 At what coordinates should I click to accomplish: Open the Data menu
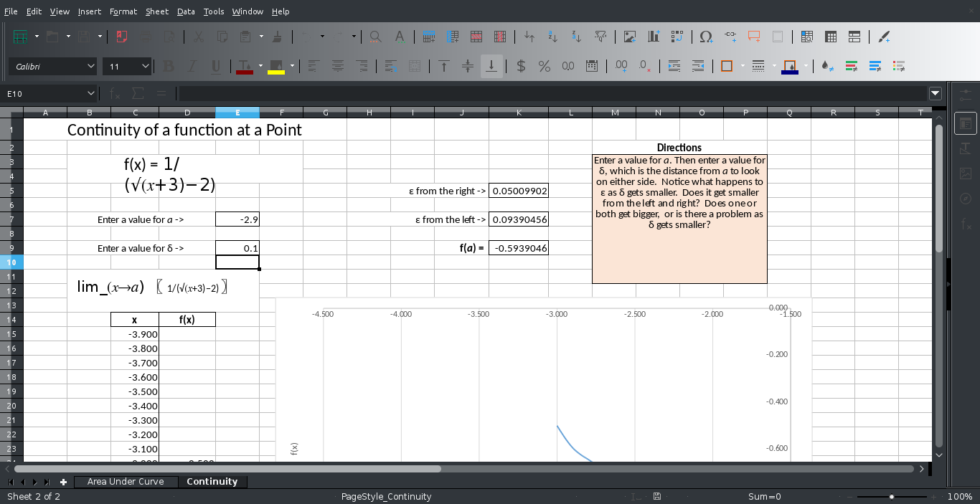click(186, 11)
